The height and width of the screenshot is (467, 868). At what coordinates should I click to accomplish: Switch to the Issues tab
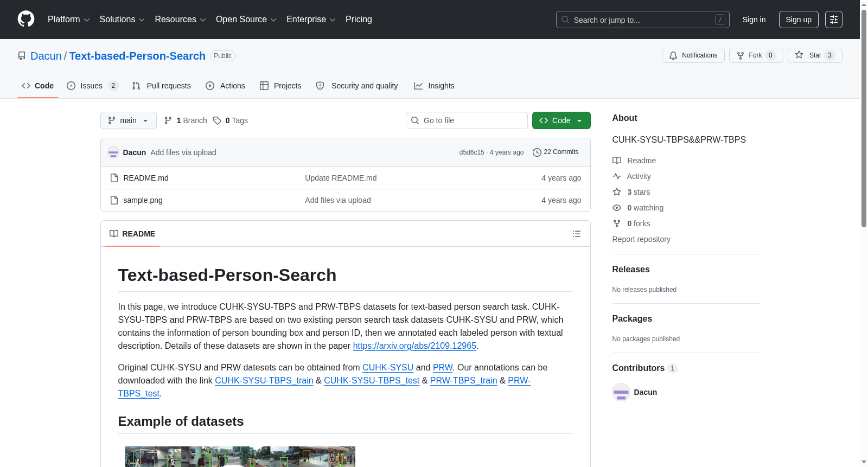tap(92, 86)
